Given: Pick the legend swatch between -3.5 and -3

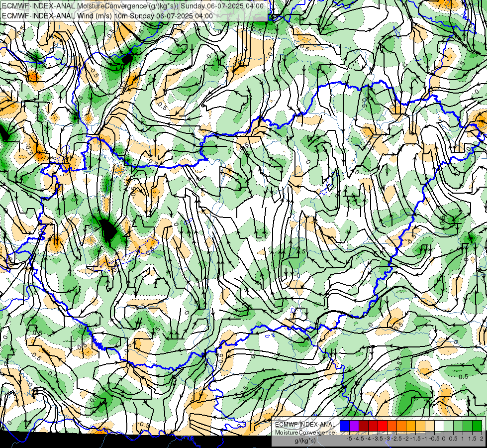Looking at the screenshot, I should 383,426.
